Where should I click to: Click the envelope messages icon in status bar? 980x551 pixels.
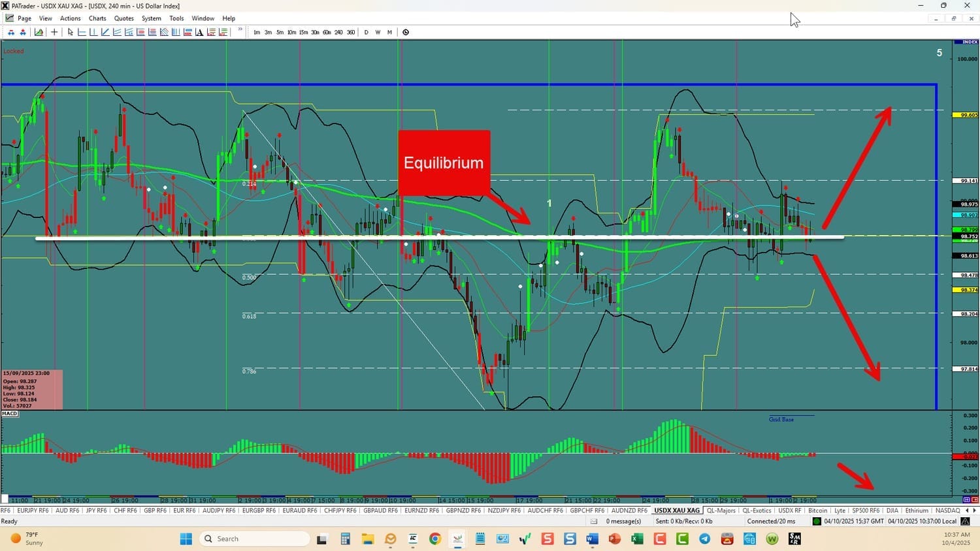[594, 522]
